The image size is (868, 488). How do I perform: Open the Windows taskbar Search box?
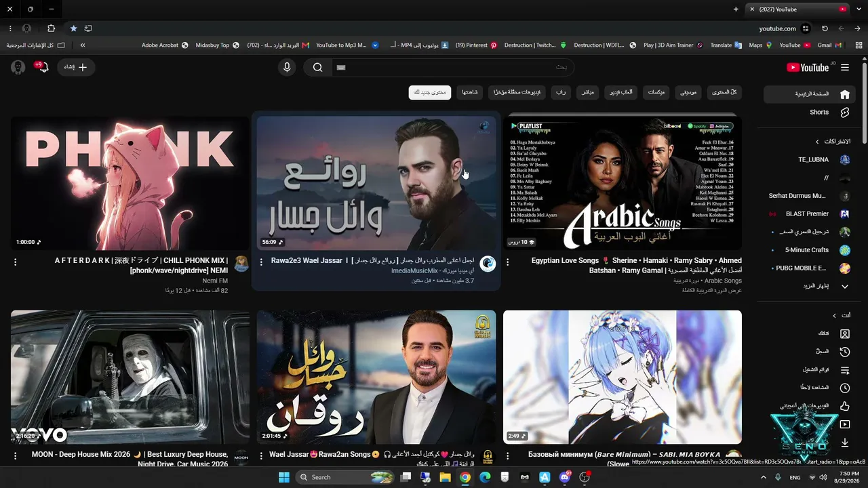tap(346, 477)
